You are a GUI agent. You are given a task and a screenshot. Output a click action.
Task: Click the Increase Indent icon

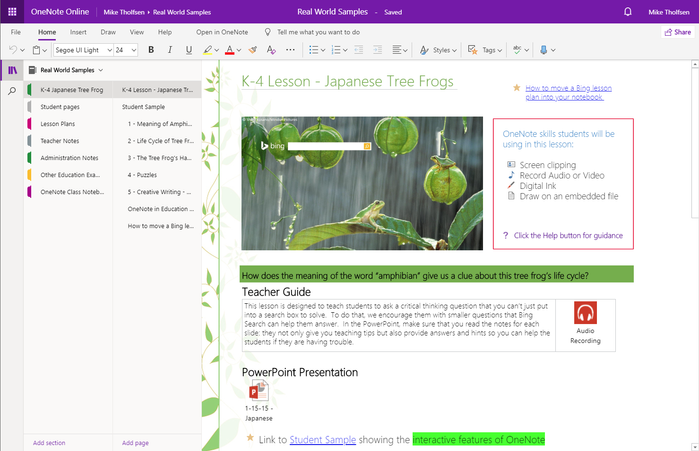click(x=377, y=50)
